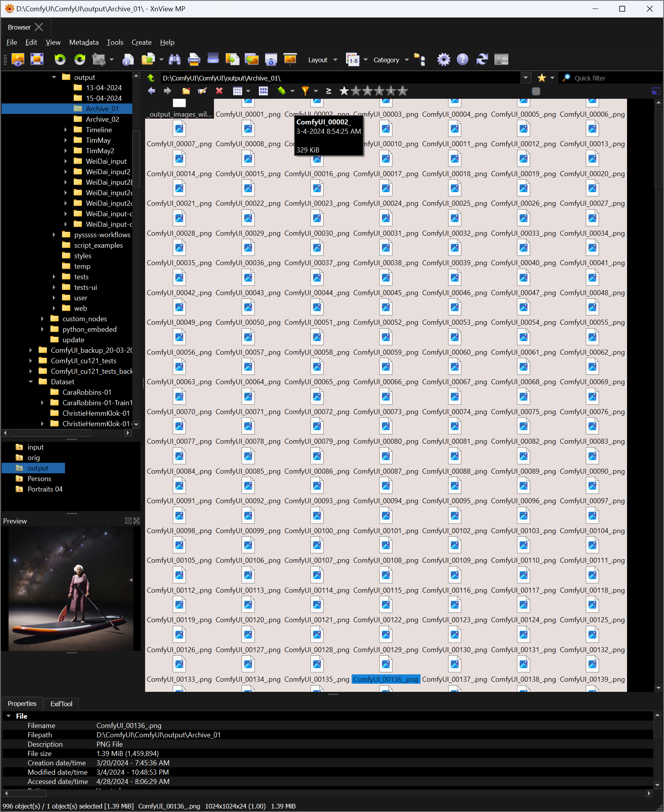Collapse the Dataset folder node
Screen dimensions: 664x812
click(31, 382)
